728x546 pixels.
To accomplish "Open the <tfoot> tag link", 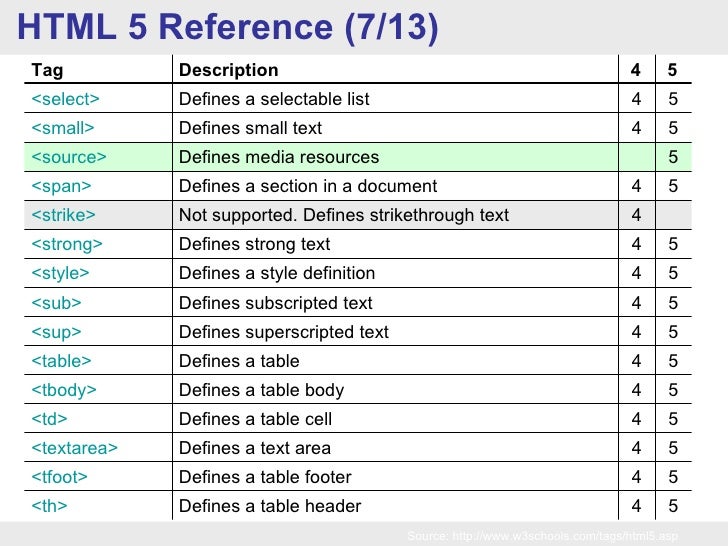I will (59, 477).
